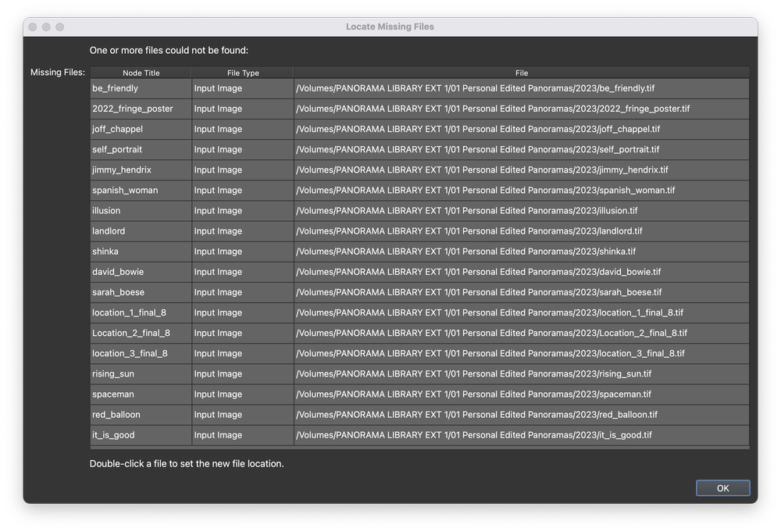Select the sarah_boese node title cell
The image size is (781, 532).
point(141,292)
